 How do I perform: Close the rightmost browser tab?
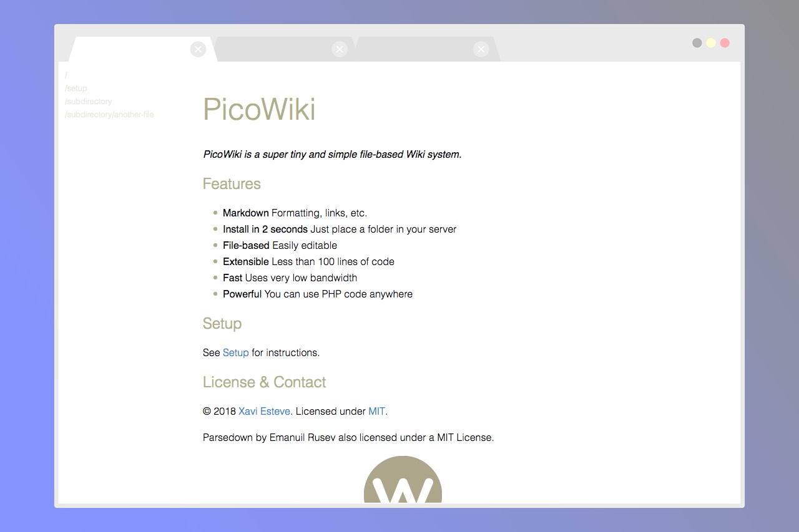coord(481,49)
